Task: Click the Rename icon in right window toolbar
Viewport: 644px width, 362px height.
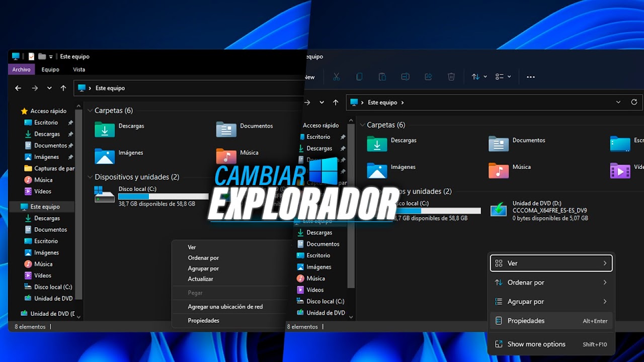Action: point(405,77)
